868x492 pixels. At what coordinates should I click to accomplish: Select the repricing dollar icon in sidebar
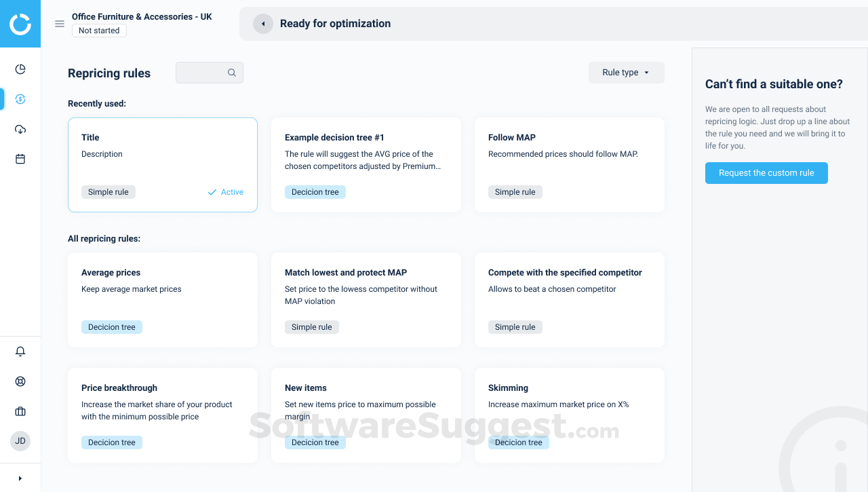[x=20, y=98]
